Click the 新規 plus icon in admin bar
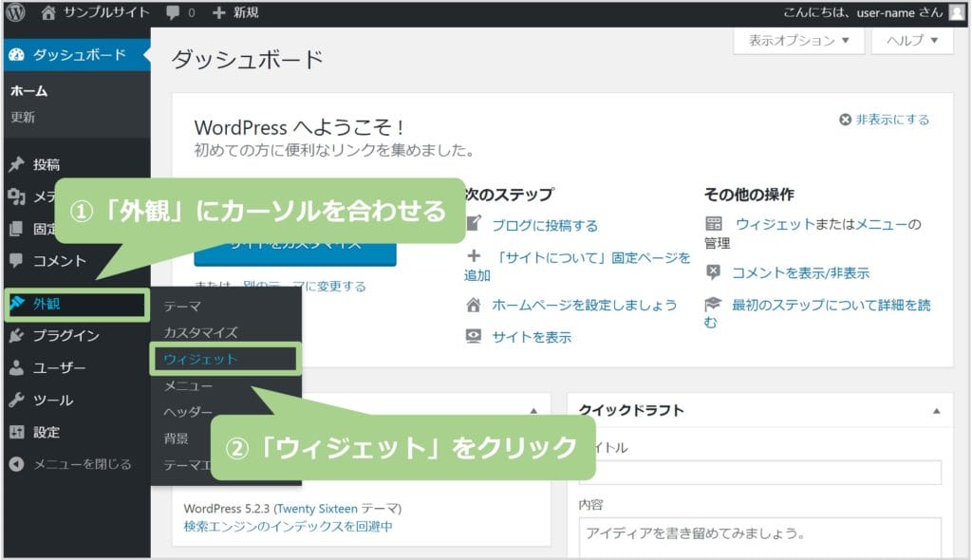 (218, 12)
